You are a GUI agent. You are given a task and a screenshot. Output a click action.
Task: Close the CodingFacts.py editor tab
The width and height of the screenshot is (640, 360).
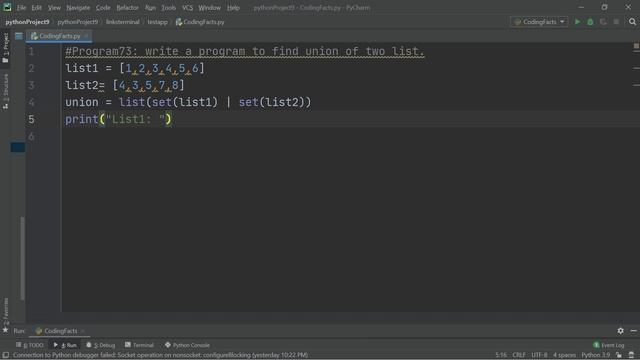pyautogui.click(x=86, y=36)
